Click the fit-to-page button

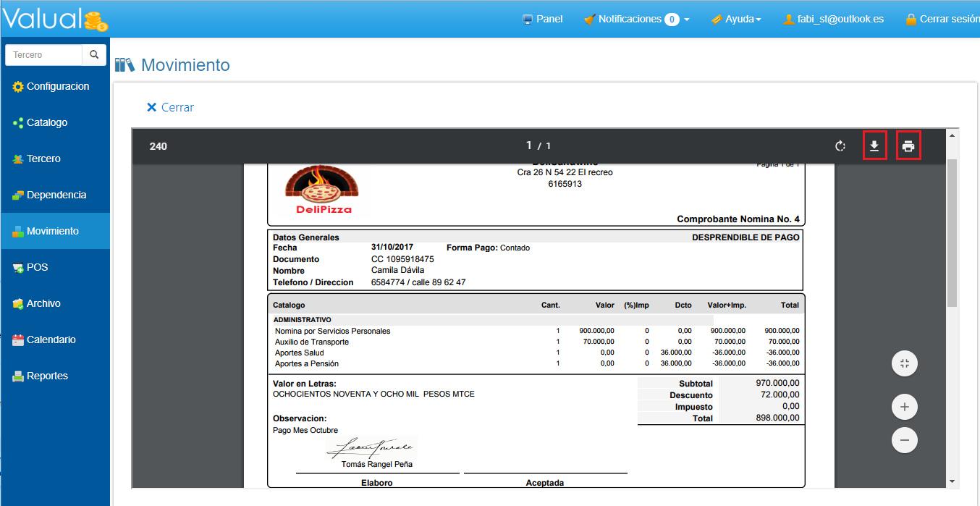(x=904, y=363)
